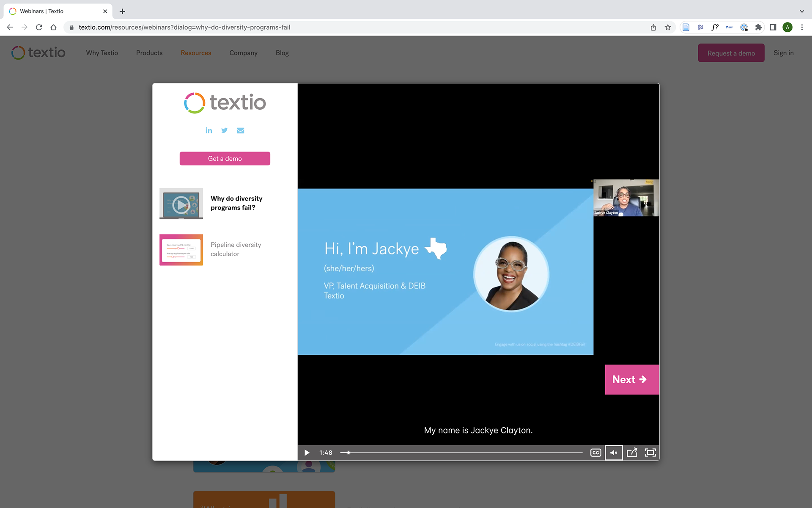Viewport: 812px width, 508px height.
Task: Click the Sign in link
Action: tap(783, 53)
